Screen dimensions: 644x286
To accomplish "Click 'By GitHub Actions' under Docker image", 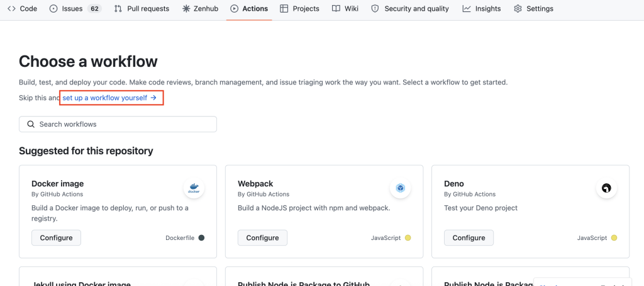I will pos(57,194).
